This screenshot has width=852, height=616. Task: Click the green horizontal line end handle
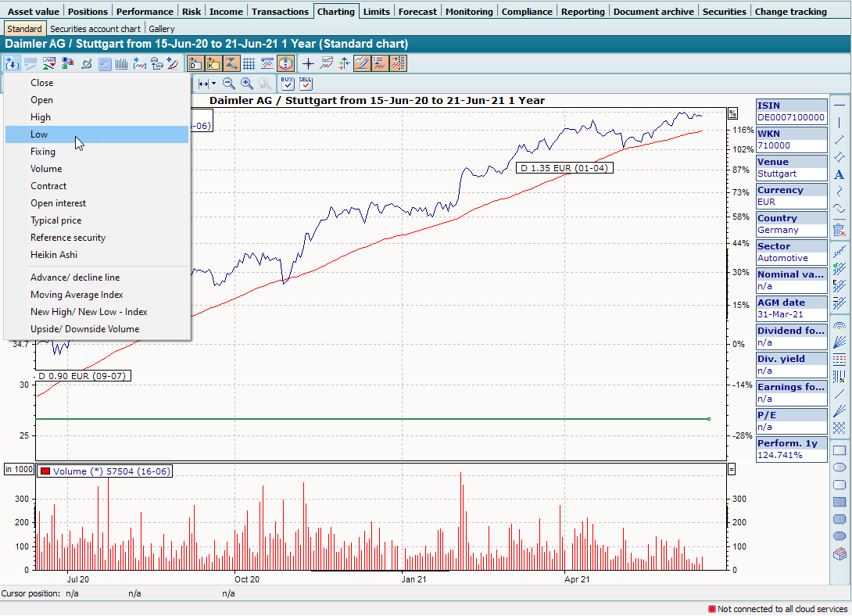click(709, 420)
